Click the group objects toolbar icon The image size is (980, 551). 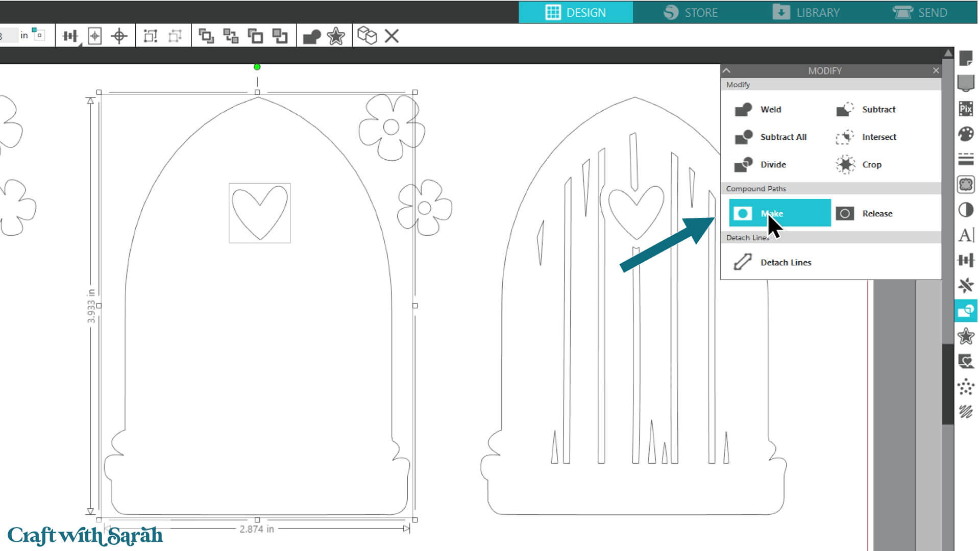point(151,36)
